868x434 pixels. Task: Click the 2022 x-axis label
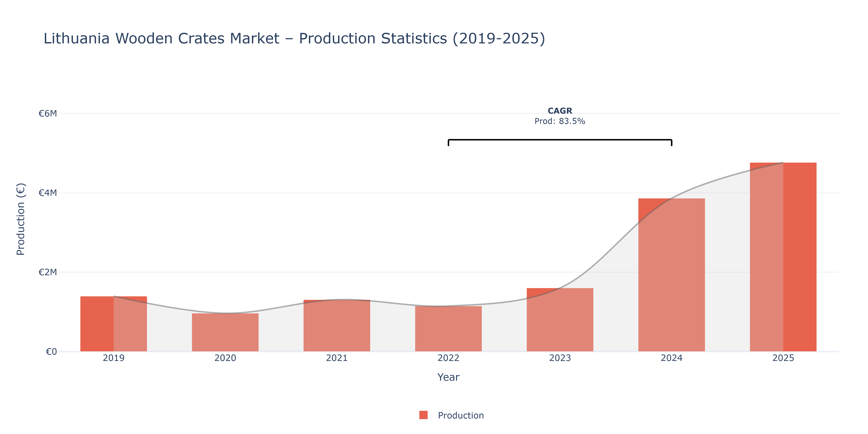pyautogui.click(x=448, y=358)
